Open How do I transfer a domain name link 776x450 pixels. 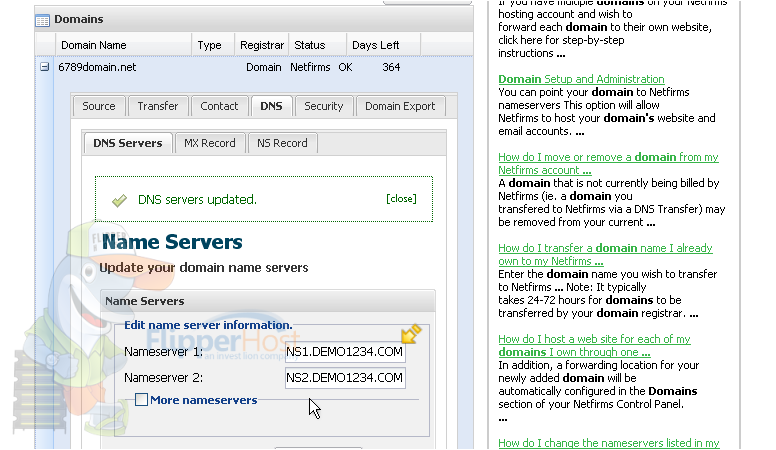605,254
